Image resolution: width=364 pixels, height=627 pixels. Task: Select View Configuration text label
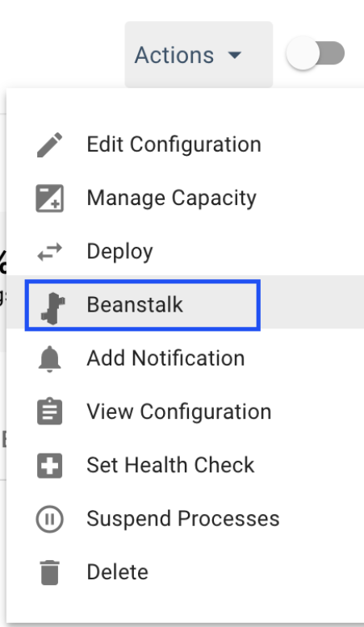(x=179, y=412)
